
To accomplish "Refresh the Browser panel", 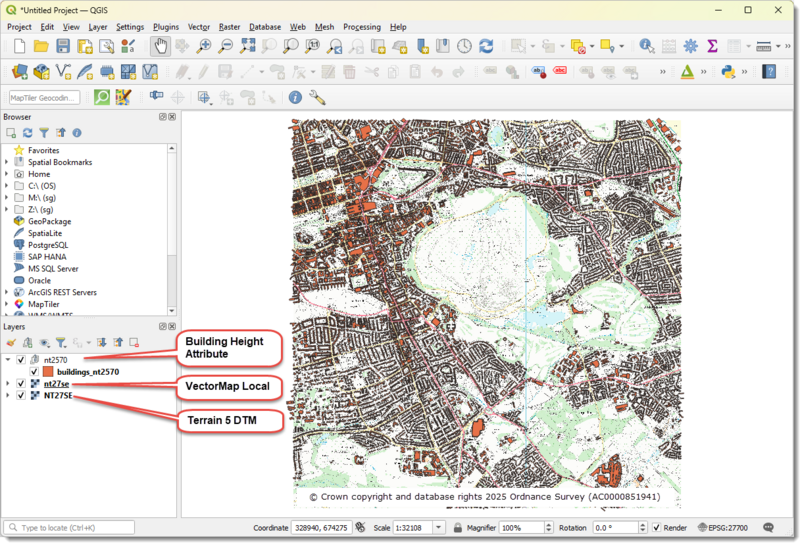I will pyautogui.click(x=28, y=133).
